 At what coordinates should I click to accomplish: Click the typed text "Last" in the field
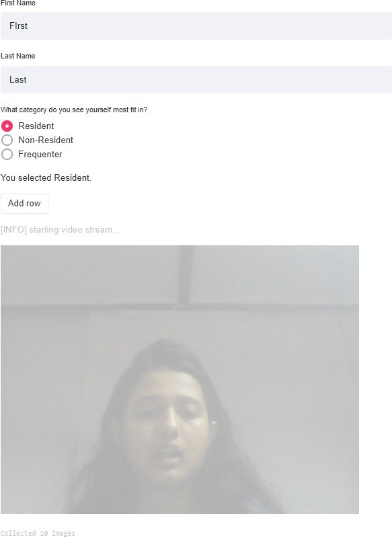click(x=17, y=80)
